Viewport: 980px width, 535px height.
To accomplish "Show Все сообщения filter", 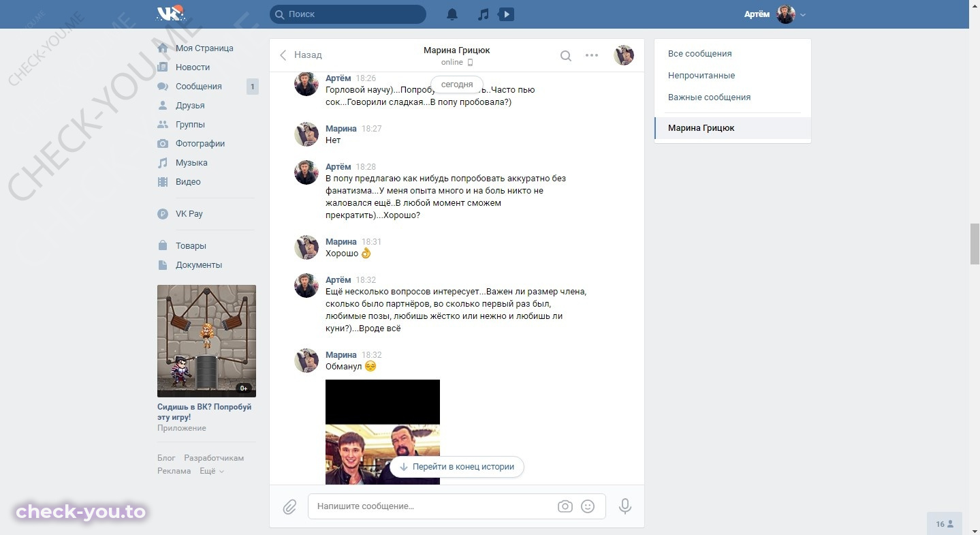I will click(x=733, y=54).
